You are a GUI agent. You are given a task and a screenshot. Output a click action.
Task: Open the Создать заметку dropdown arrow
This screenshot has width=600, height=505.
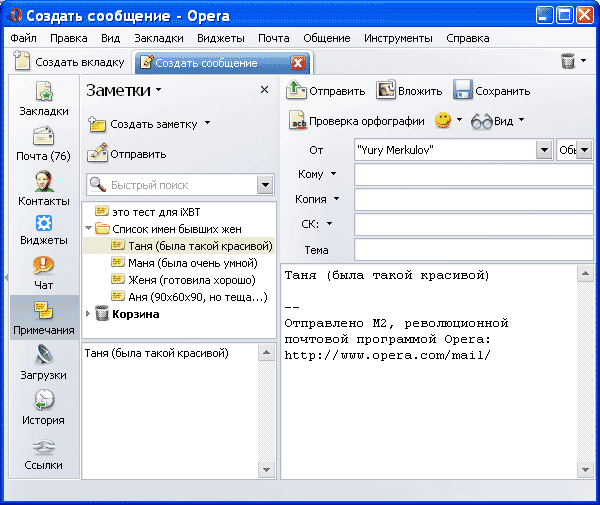click(207, 123)
